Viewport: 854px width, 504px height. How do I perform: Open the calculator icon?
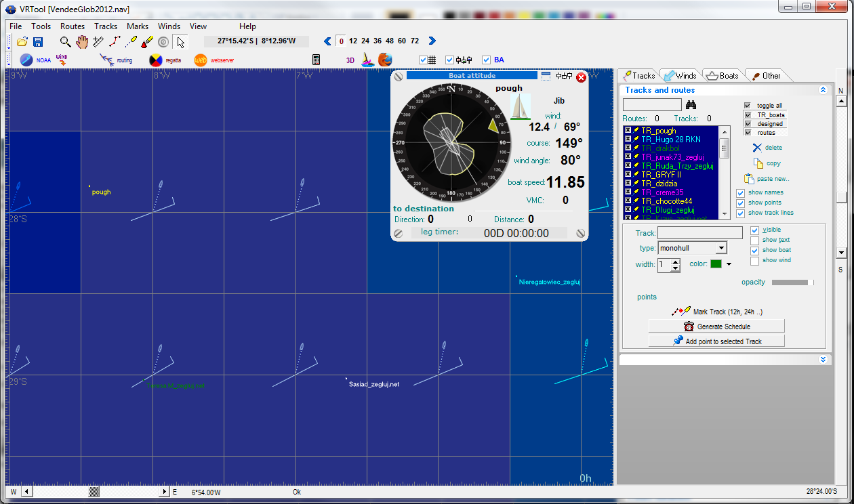pyautogui.click(x=316, y=60)
